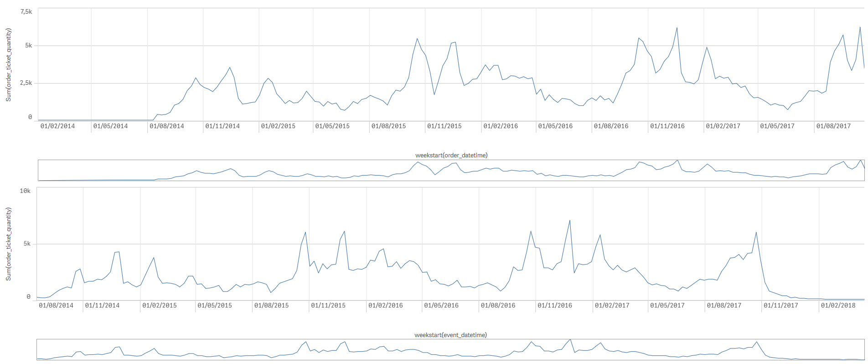Pick 01/08/2014 on the event_datetime chart axis
The height and width of the screenshot is (364, 868).
tap(56, 305)
